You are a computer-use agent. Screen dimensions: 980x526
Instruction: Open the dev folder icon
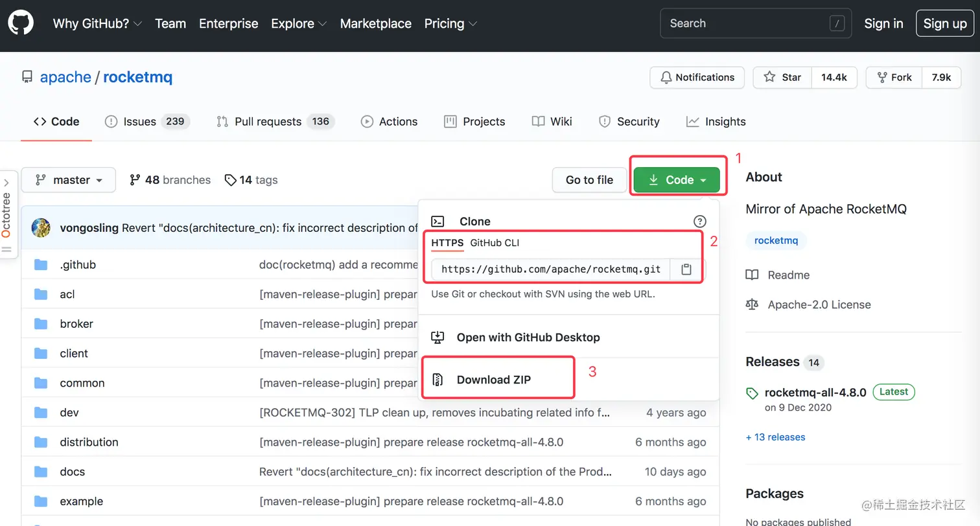pos(41,413)
